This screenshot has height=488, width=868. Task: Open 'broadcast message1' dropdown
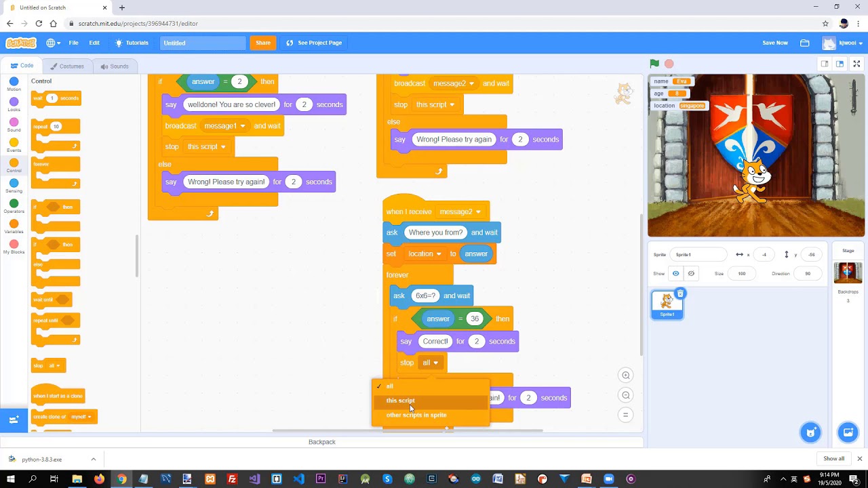(x=243, y=126)
